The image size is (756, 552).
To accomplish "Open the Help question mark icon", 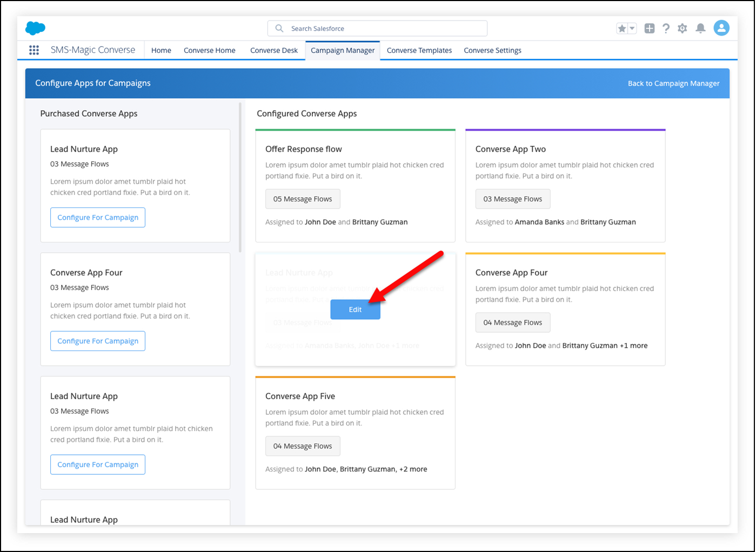I will 666,29.
